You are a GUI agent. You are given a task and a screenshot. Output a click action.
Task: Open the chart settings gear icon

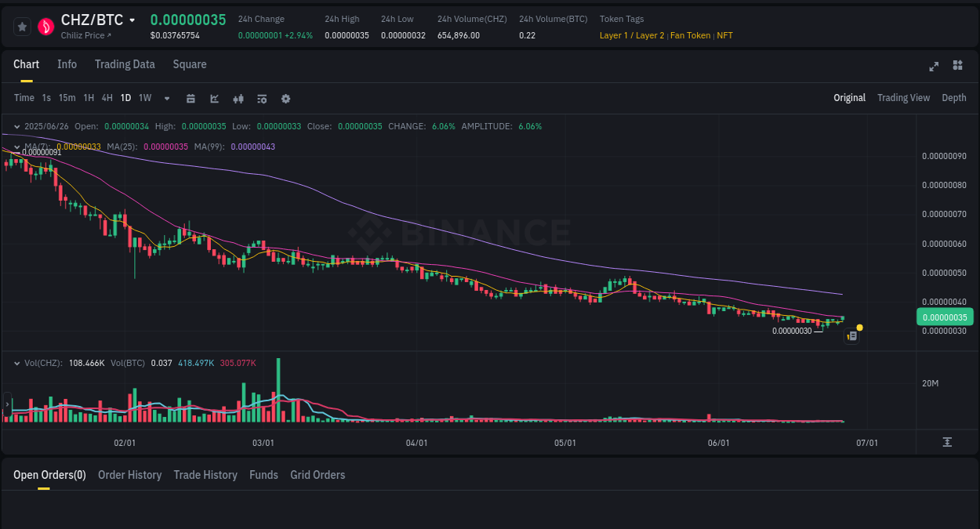(285, 98)
